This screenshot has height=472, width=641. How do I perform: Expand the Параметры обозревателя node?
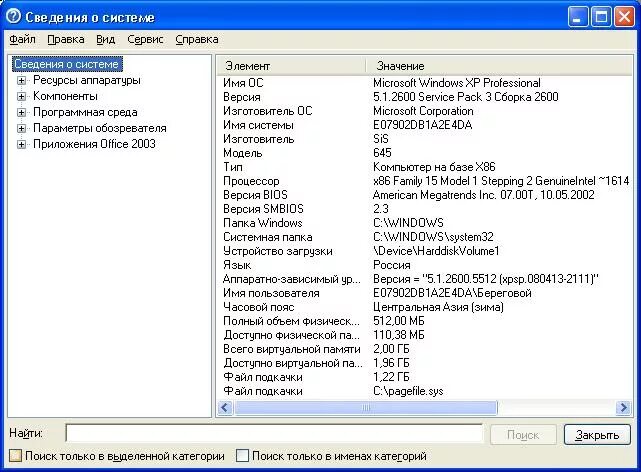tap(21, 128)
